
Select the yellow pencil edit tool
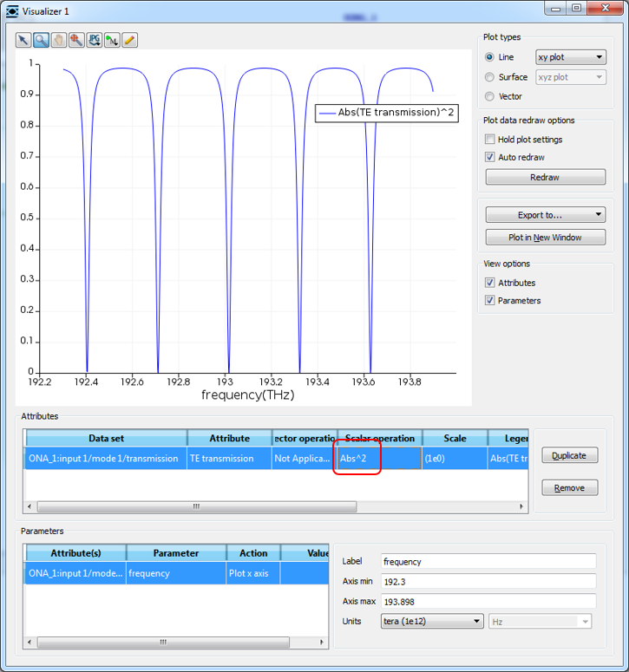pos(130,40)
